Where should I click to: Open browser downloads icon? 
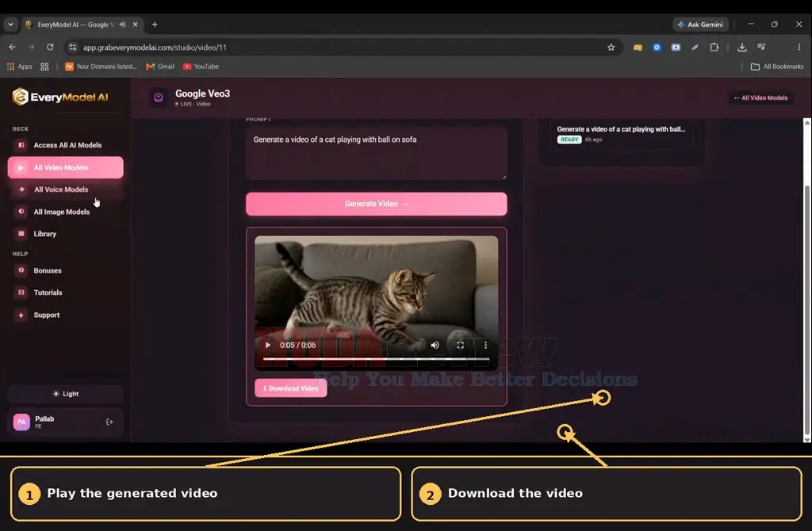741,47
